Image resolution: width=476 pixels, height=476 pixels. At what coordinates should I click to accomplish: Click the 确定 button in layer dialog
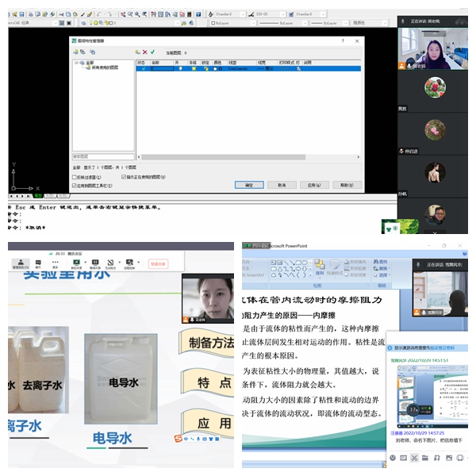click(248, 185)
